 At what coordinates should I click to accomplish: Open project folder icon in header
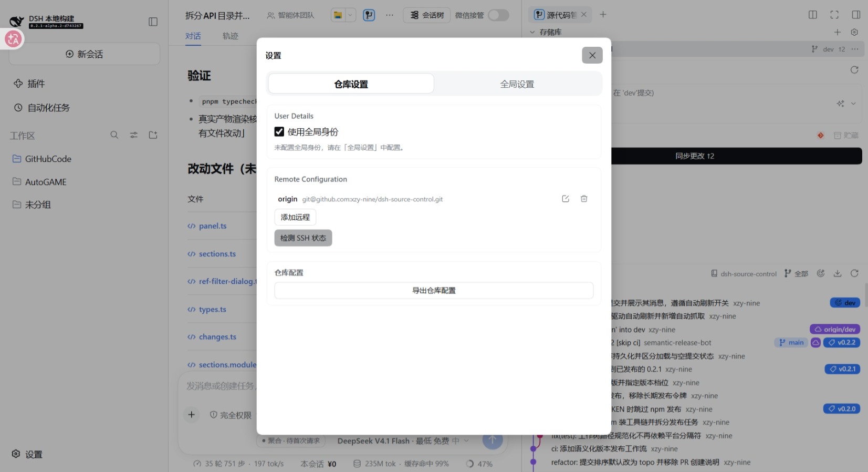pyautogui.click(x=338, y=15)
